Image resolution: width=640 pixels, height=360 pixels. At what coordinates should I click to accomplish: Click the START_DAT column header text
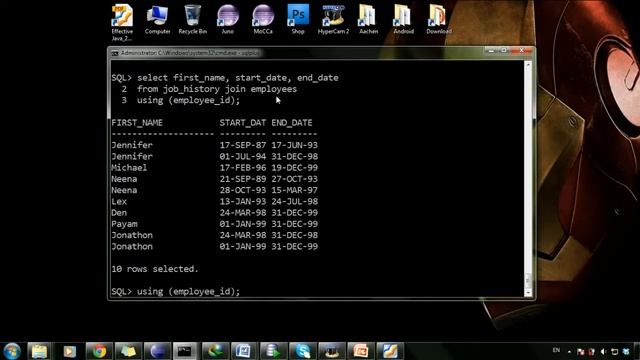(x=242, y=122)
